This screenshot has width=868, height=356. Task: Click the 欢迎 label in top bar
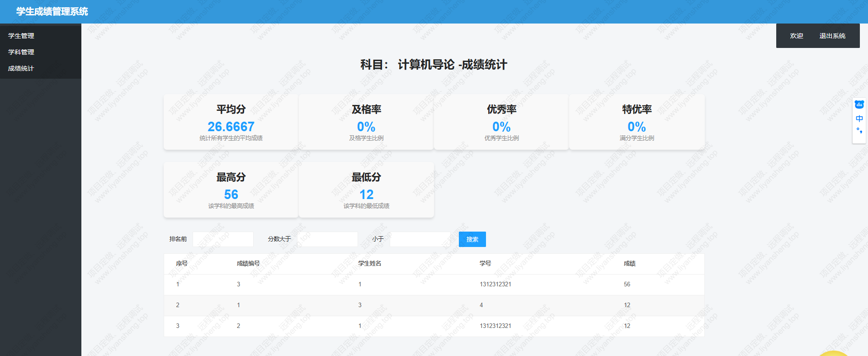click(x=797, y=36)
